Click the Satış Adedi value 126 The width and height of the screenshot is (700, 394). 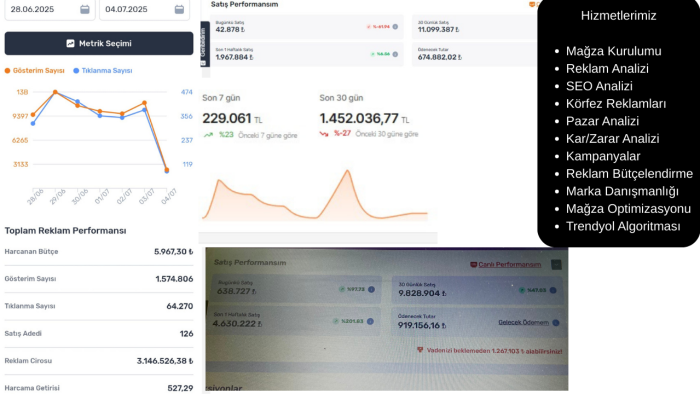coord(187,333)
